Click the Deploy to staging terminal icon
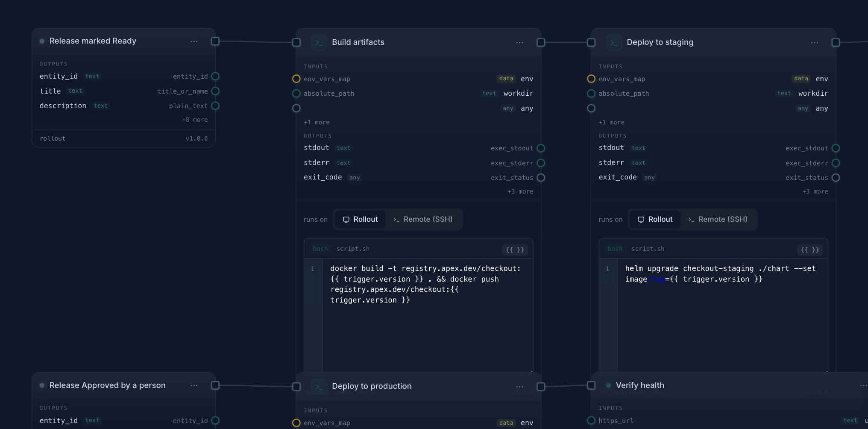The width and height of the screenshot is (868, 429). 614,43
